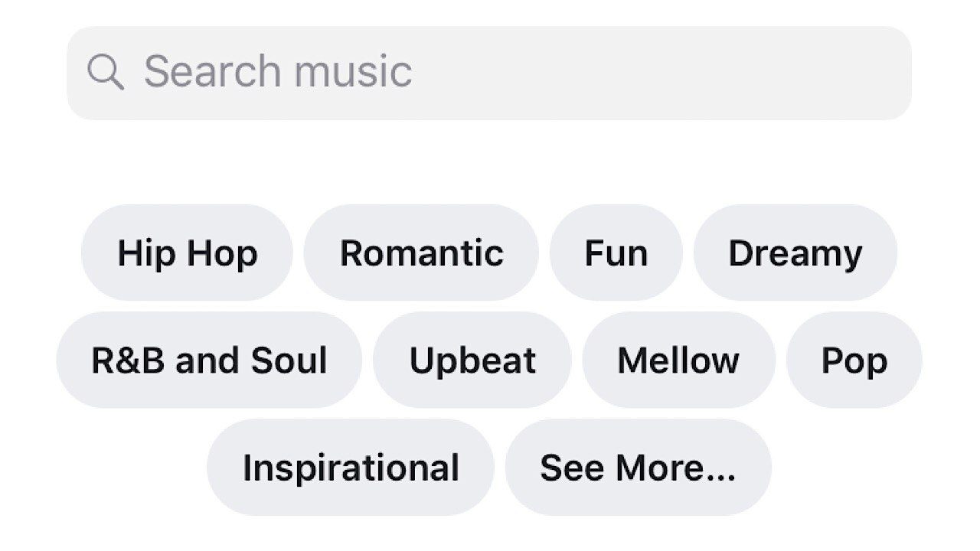This screenshot has width=980, height=551.
Task: Browse Pop music category
Action: tap(854, 360)
